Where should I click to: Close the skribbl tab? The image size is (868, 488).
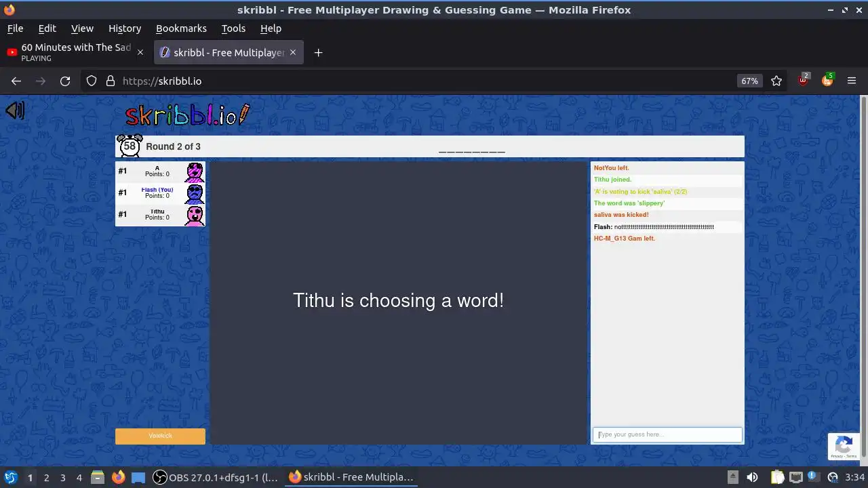[x=293, y=52]
